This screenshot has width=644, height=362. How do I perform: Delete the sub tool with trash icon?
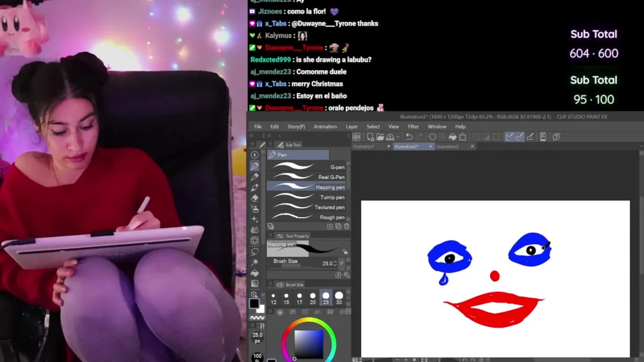[x=347, y=226]
